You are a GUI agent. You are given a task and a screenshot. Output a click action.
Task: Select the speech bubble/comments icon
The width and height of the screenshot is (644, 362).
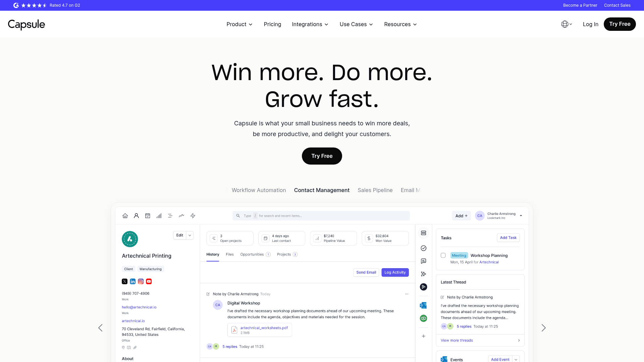424,261
